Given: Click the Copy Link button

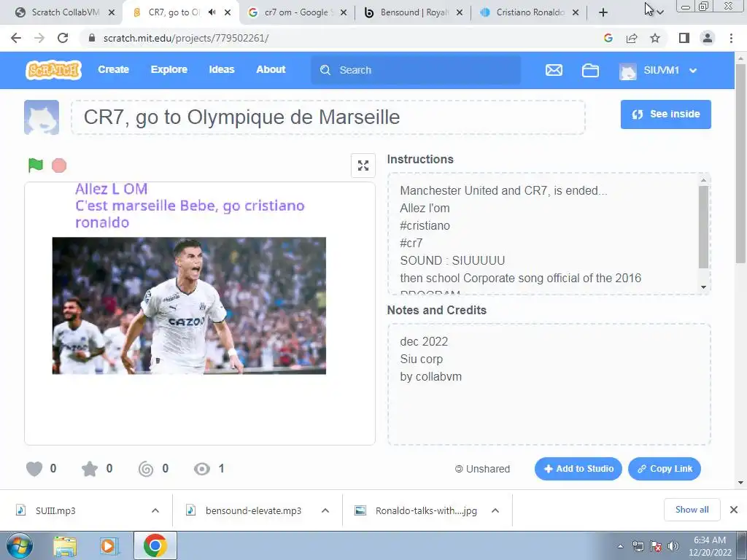Looking at the screenshot, I should (x=664, y=469).
